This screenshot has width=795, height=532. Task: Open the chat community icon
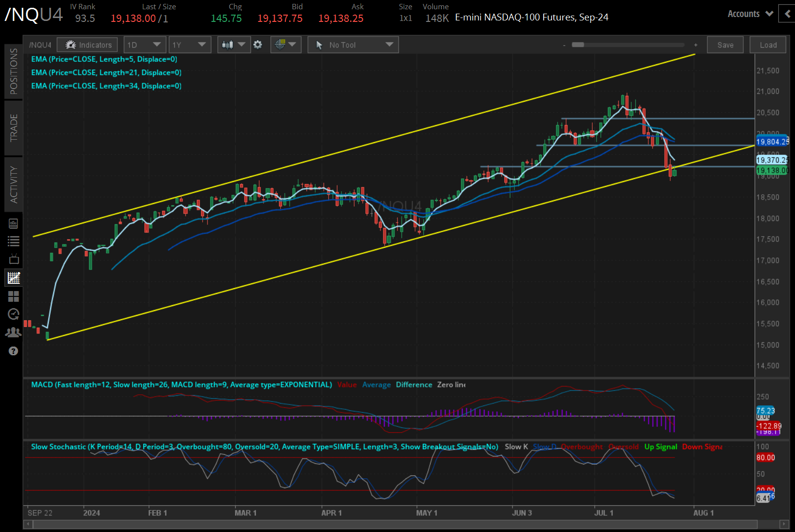point(13,331)
